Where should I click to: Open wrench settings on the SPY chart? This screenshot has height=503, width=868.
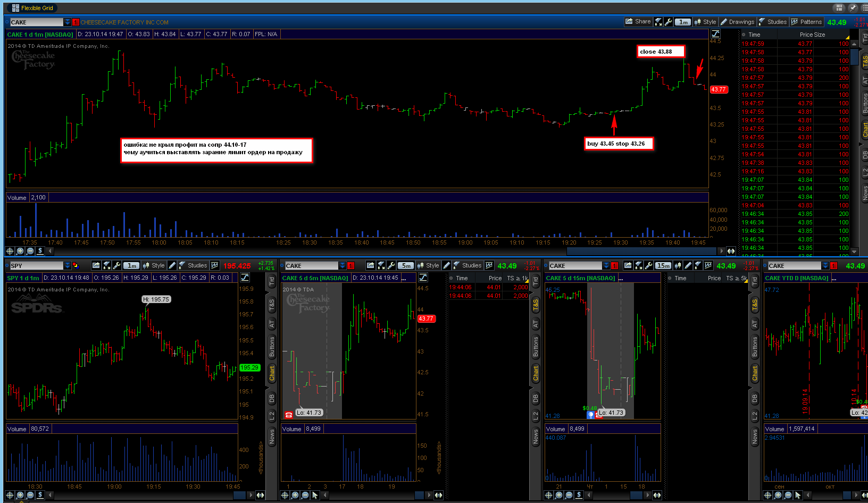117,265
